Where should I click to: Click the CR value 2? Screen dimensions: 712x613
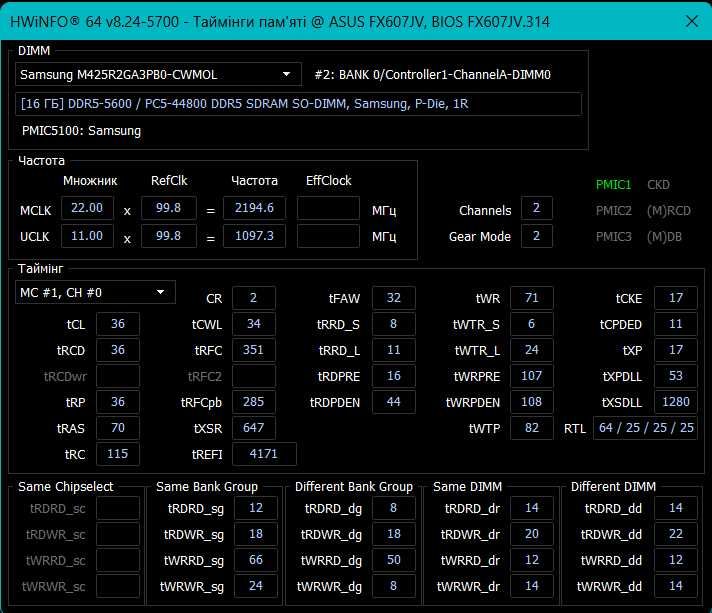click(253, 298)
